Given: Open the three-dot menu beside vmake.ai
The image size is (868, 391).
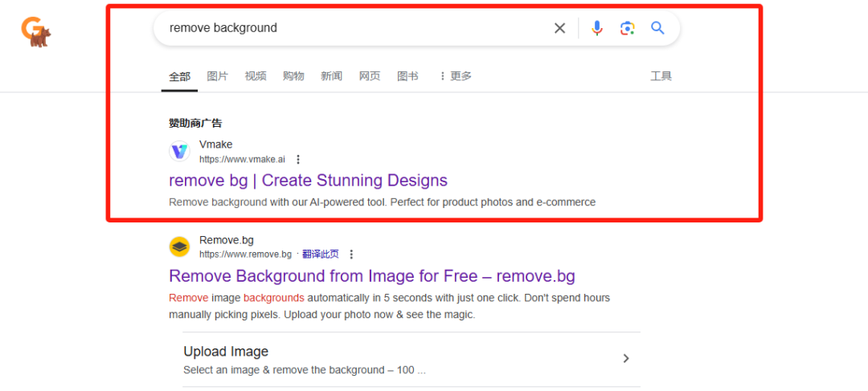Looking at the screenshot, I should (x=298, y=159).
